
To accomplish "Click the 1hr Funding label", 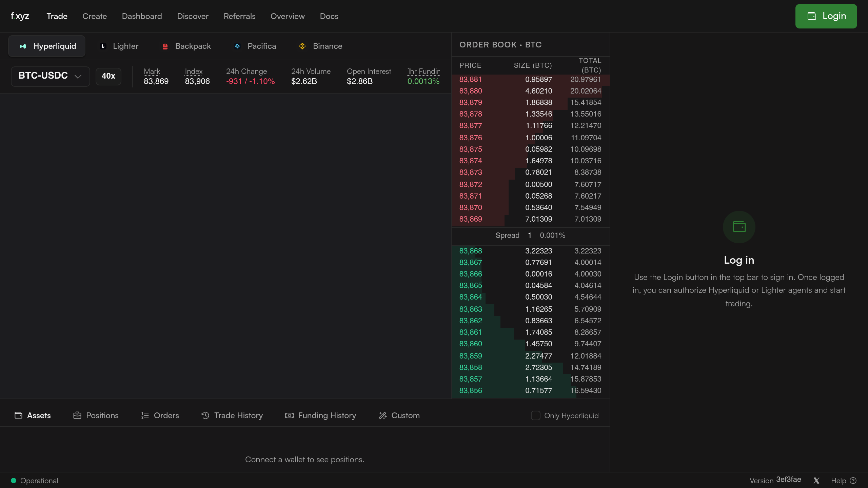I will coord(424,72).
